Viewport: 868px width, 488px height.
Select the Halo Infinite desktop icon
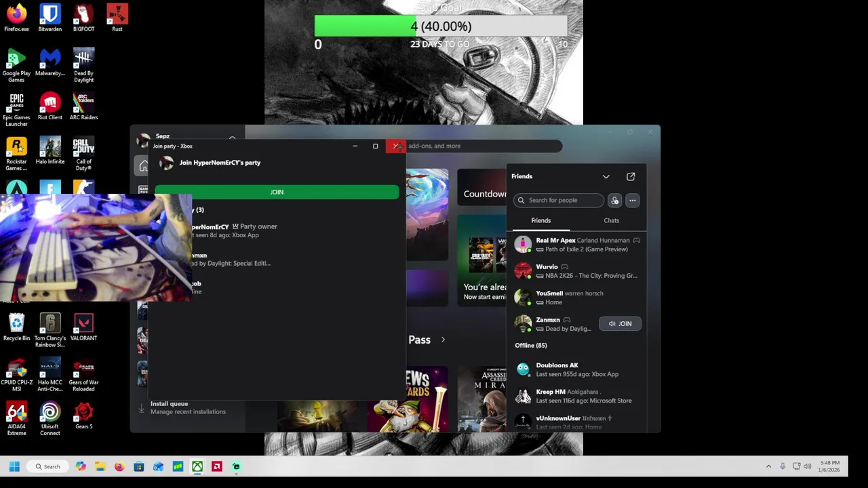point(50,150)
